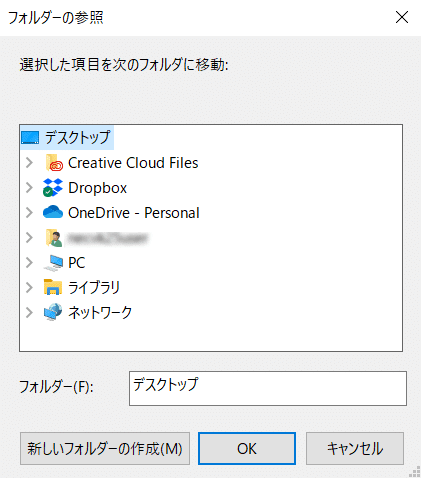Click the Dropbox icon in tree
The height and width of the screenshot is (478, 421).
53,188
